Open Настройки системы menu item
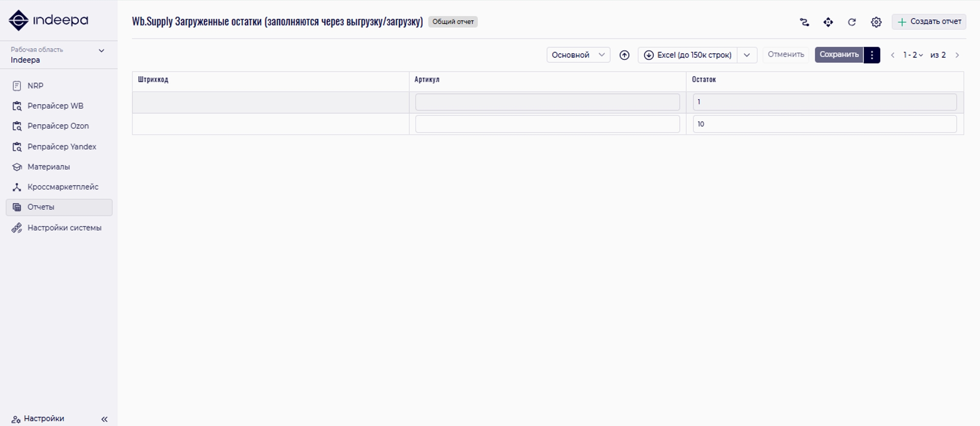 tap(64, 228)
